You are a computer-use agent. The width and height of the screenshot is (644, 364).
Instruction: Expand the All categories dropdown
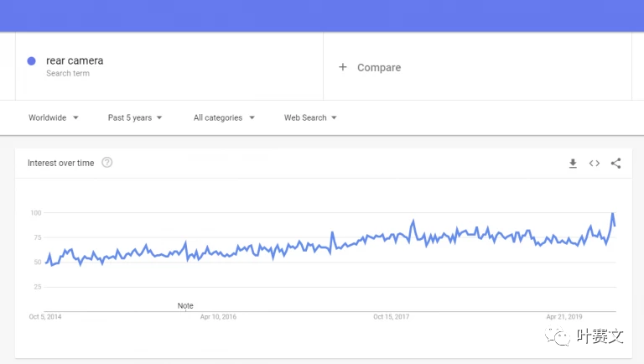coord(224,118)
